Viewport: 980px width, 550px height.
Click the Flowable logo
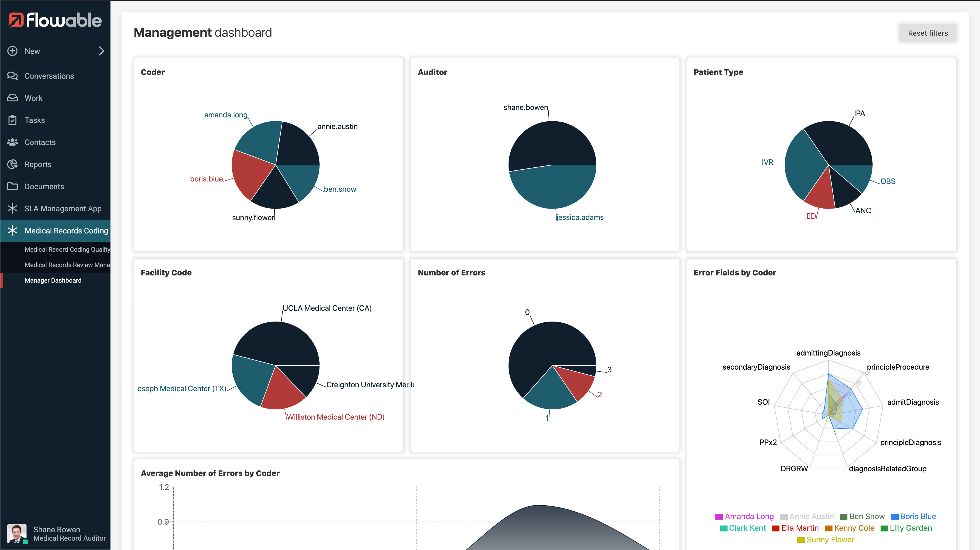click(x=55, y=20)
